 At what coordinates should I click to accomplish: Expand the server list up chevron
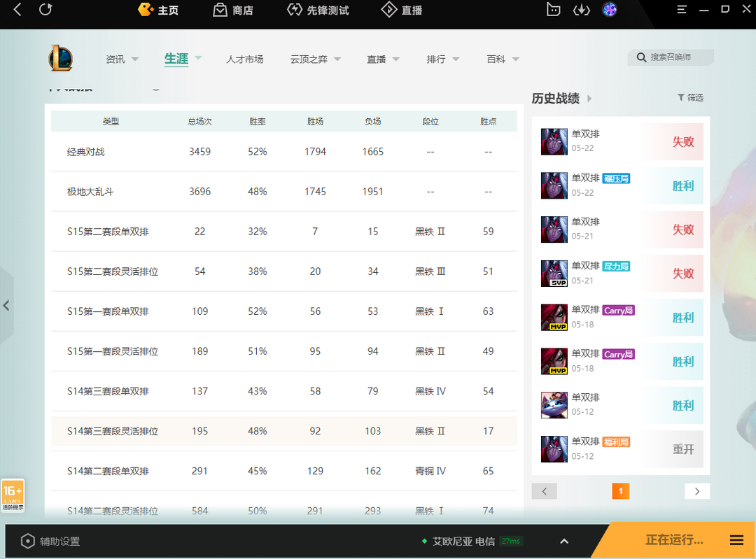pos(564,541)
